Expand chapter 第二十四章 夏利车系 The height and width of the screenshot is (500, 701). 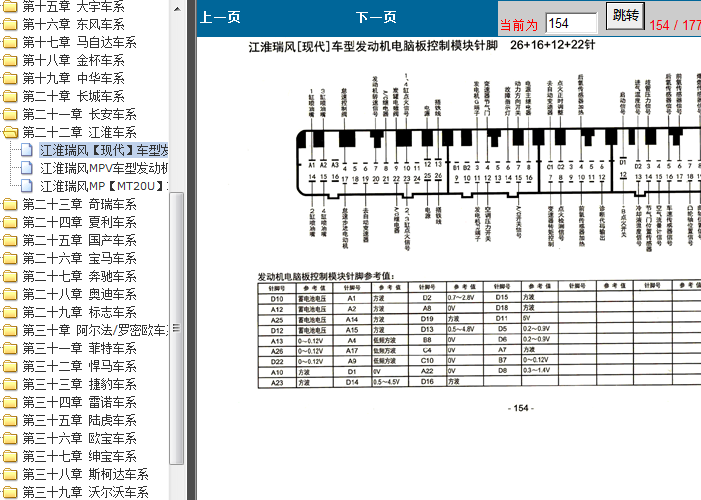[x=80, y=222]
